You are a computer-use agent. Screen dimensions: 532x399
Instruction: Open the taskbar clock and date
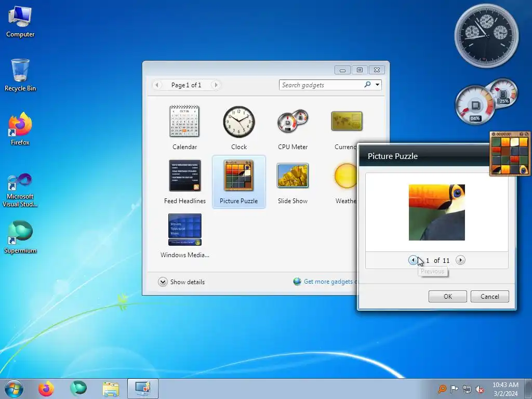click(x=506, y=389)
